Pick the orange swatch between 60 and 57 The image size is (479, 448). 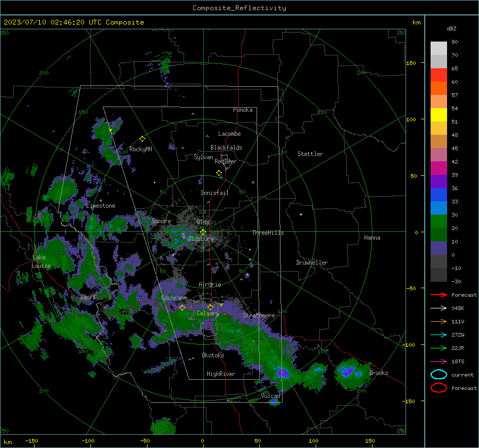(x=439, y=88)
